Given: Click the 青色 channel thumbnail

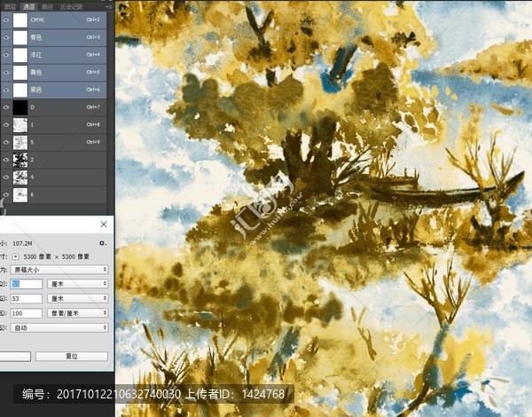Looking at the screenshot, I should [x=20, y=37].
